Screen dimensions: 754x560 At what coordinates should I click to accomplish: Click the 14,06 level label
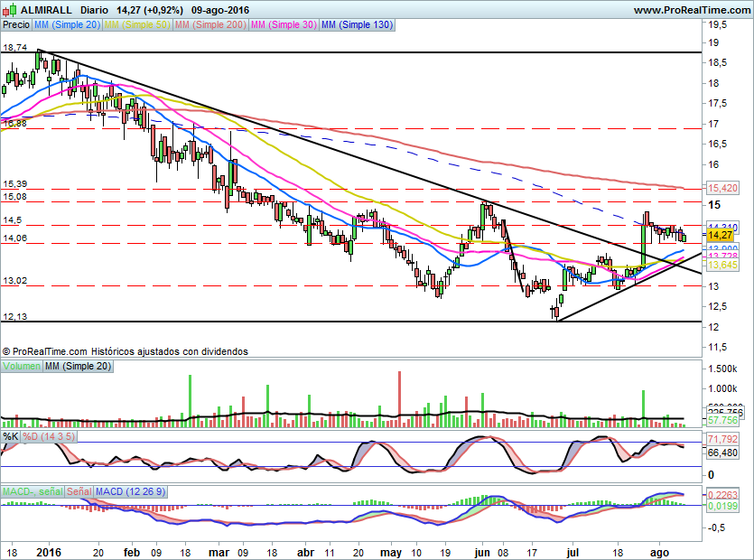pyautogui.click(x=15, y=238)
